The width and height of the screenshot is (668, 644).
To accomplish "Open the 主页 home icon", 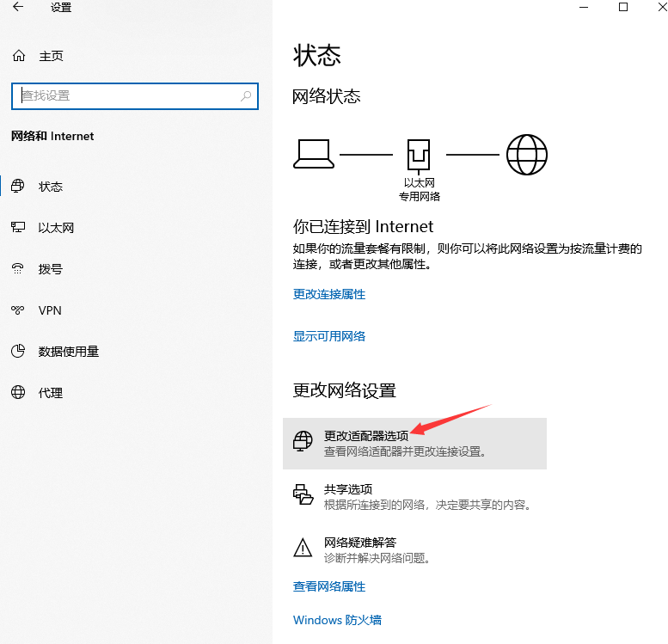I will tap(19, 56).
